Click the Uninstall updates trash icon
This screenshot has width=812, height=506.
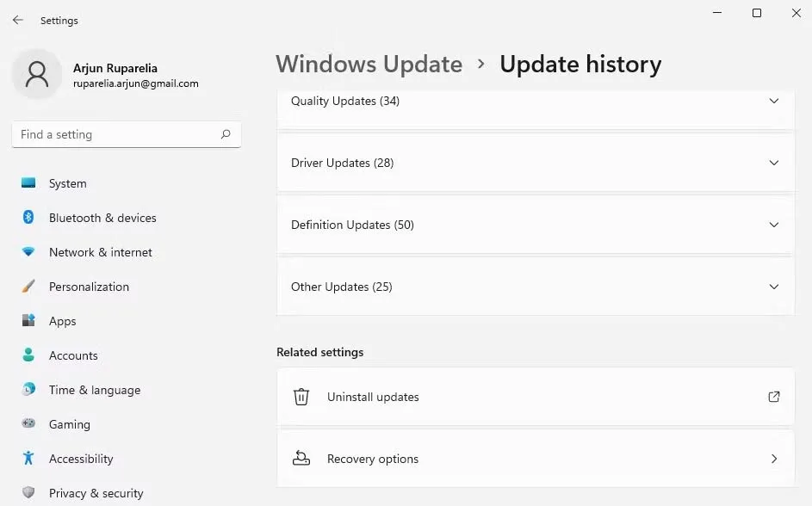301,397
